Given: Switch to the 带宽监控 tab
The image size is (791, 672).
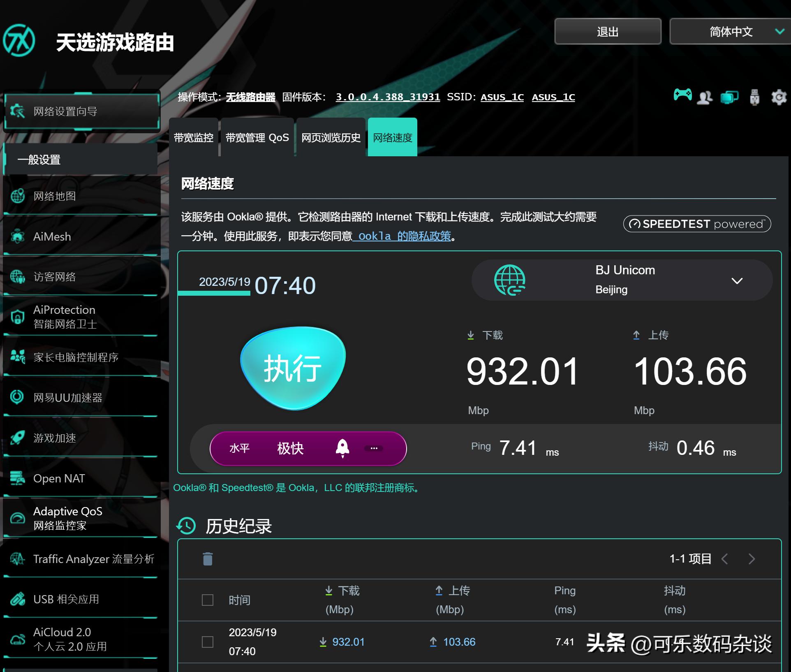Looking at the screenshot, I should (x=194, y=137).
